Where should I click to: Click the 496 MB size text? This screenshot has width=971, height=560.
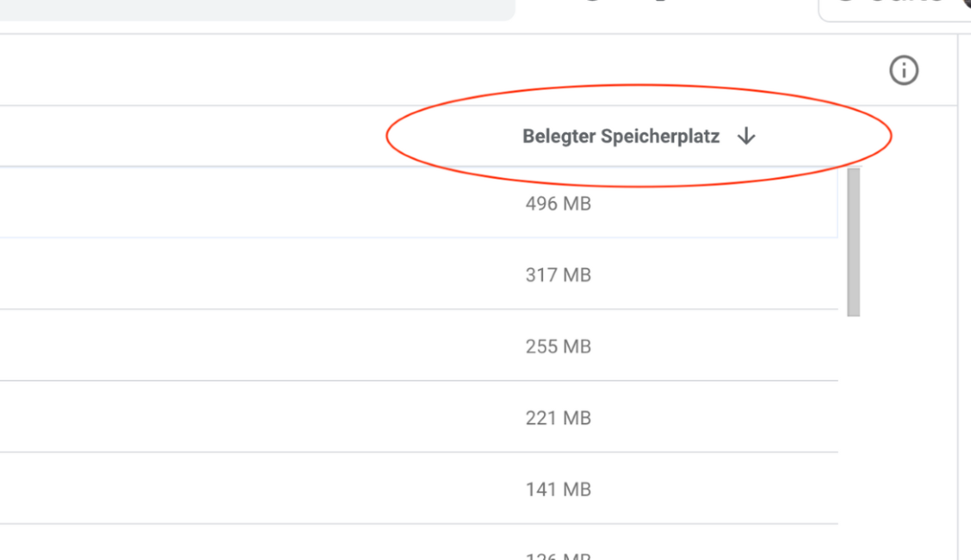(558, 203)
